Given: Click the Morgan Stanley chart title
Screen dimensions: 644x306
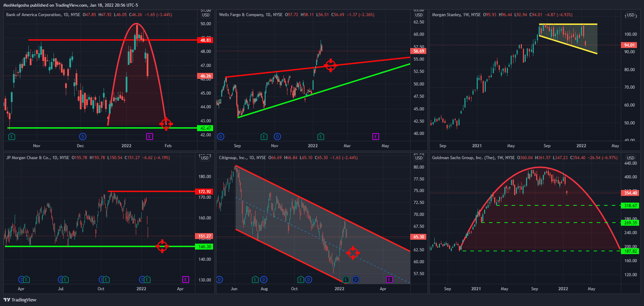Looking at the screenshot, I should (447, 15).
